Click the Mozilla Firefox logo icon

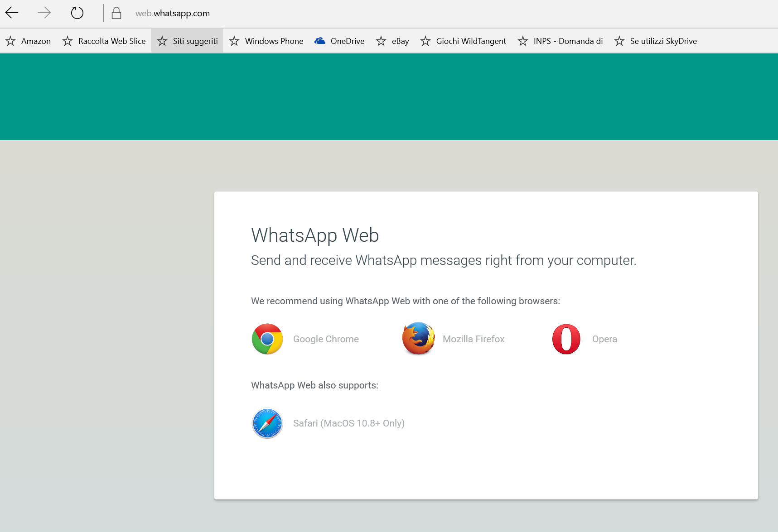pos(418,339)
